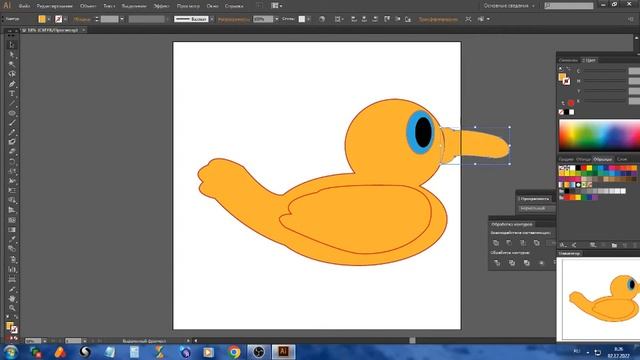Select the Eraser tool
The height and width of the screenshot is (360, 640).
point(12,151)
